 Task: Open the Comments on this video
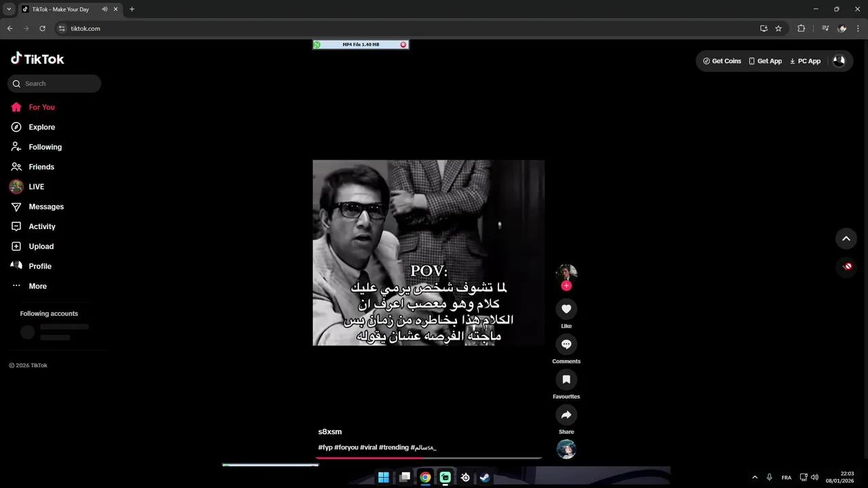566,344
